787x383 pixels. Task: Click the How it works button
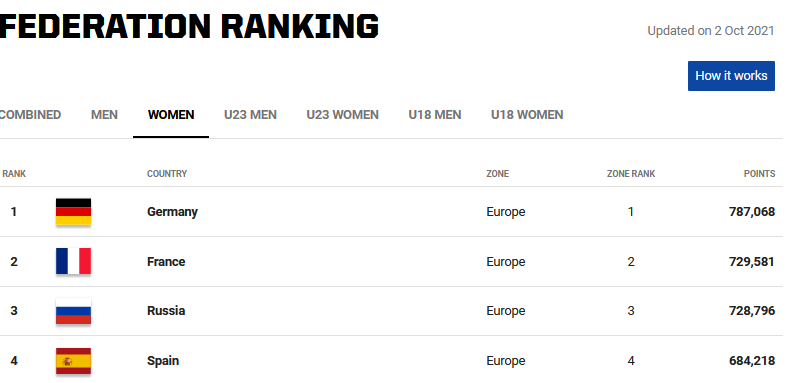point(731,76)
